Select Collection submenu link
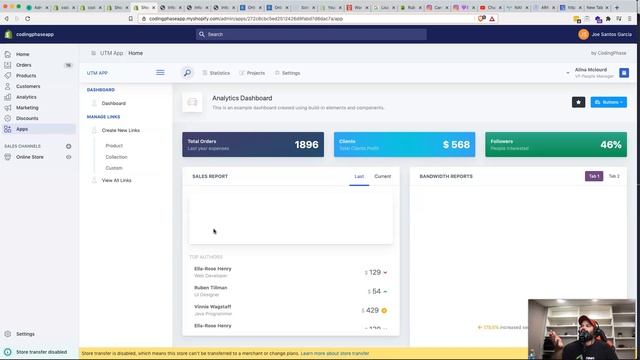The width and height of the screenshot is (640, 360). (x=116, y=157)
